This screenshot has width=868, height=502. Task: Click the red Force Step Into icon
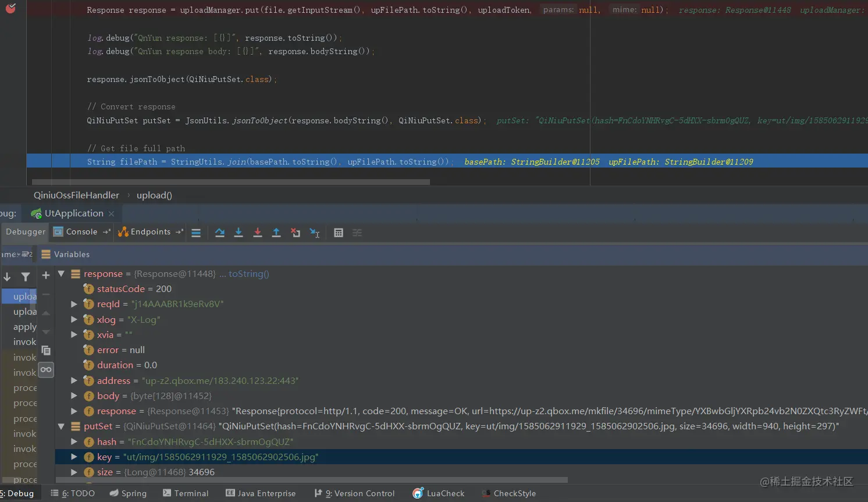tap(257, 233)
